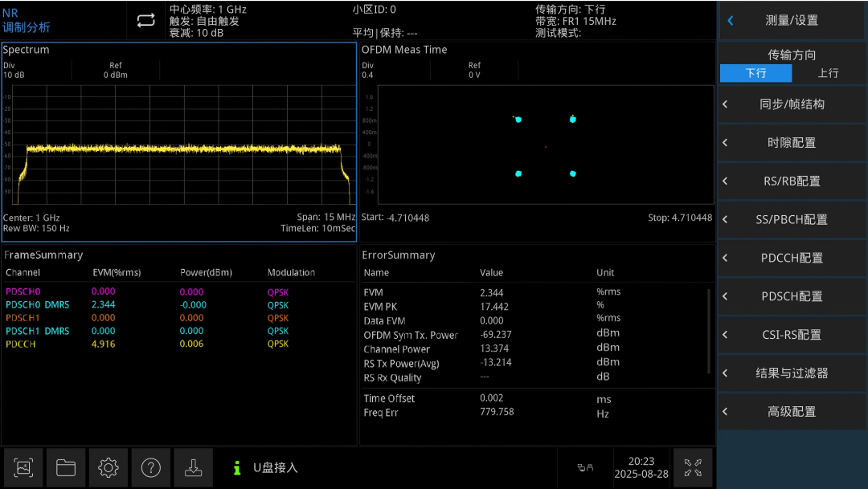Open the system settings gear icon
The height and width of the screenshot is (489, 868).
108,467
